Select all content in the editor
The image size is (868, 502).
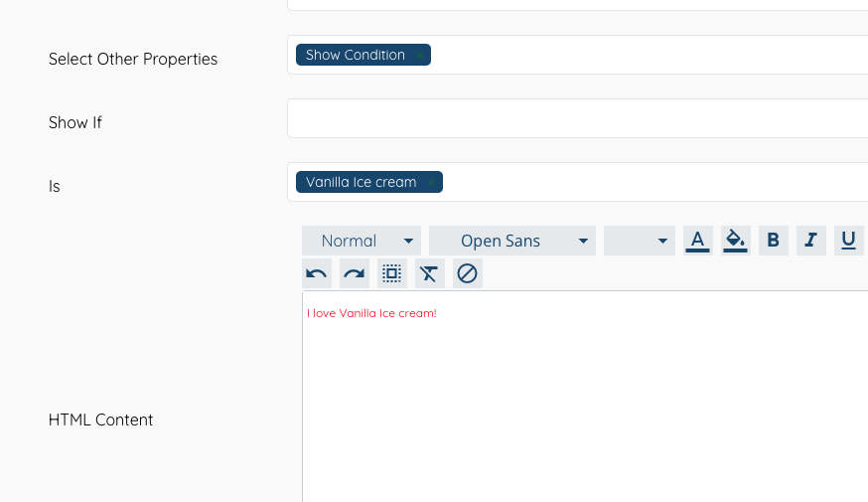click(392, 273)
